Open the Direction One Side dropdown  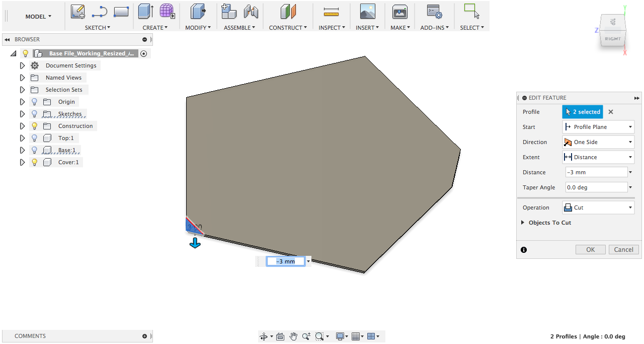point(598,142)
